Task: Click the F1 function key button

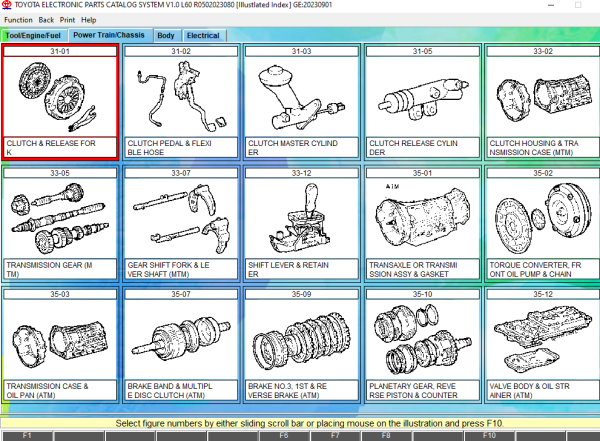Action: 27,436
